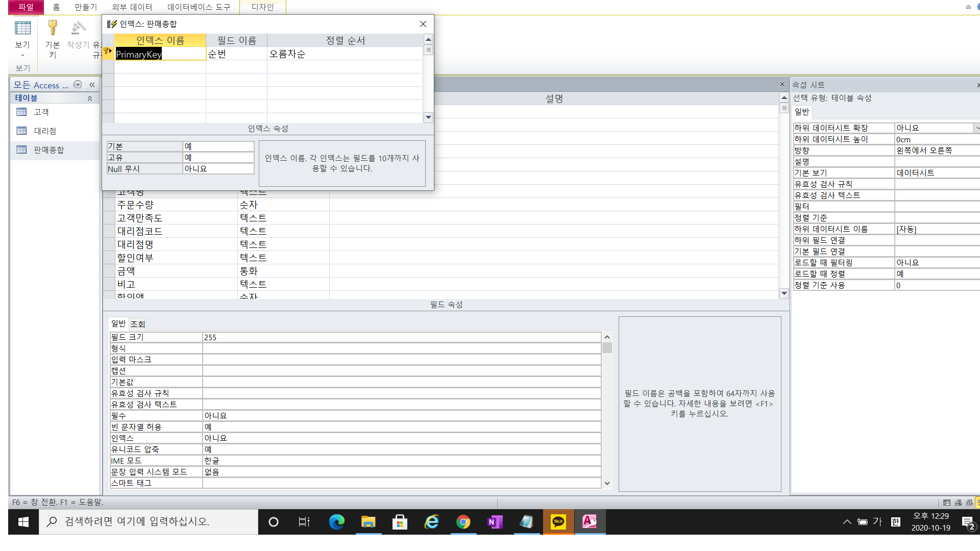This screenshot has width=980, height=551.
Task: Open the 디자인 ribbon tab
Action: tap(262, 7)
